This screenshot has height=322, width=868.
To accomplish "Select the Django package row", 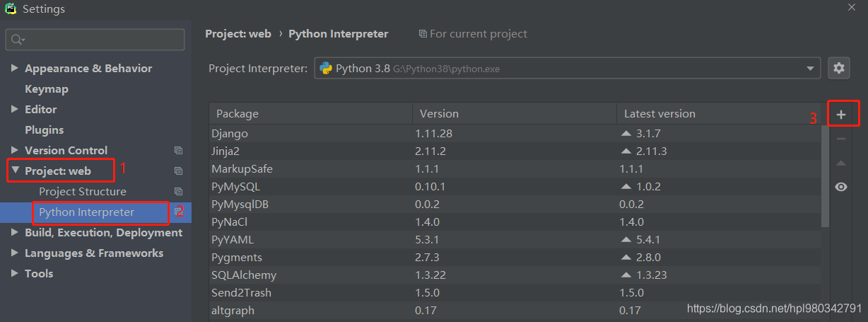I will point(515,133).
